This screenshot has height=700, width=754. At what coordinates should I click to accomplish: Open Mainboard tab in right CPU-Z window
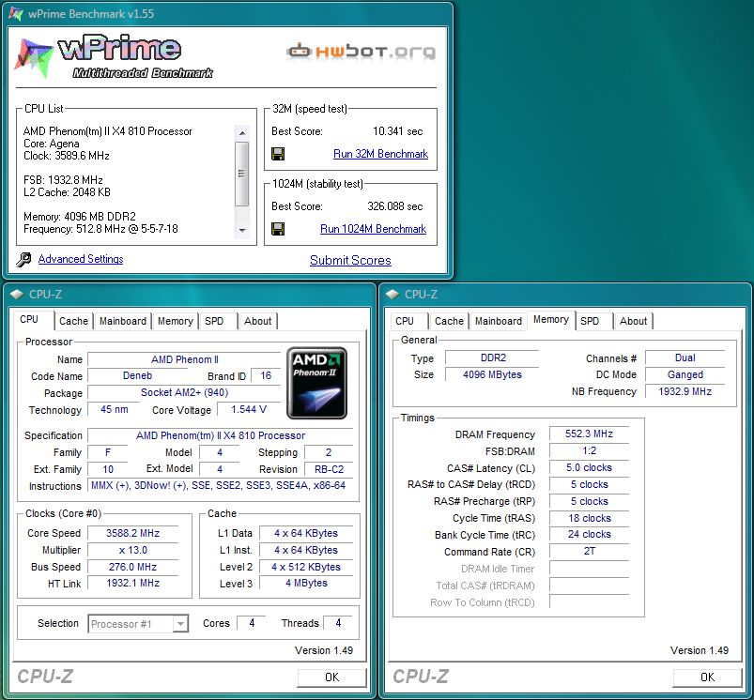coord(499,321)
